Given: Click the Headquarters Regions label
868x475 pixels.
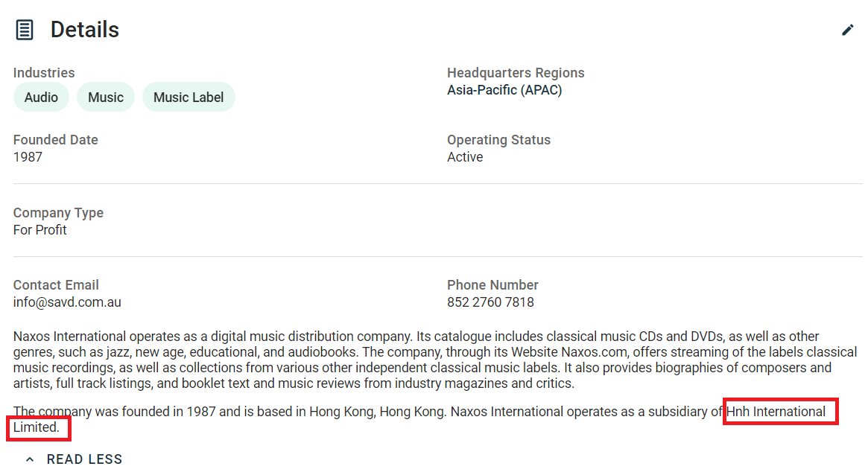Looking at the screenshot, I should point(516,73).
